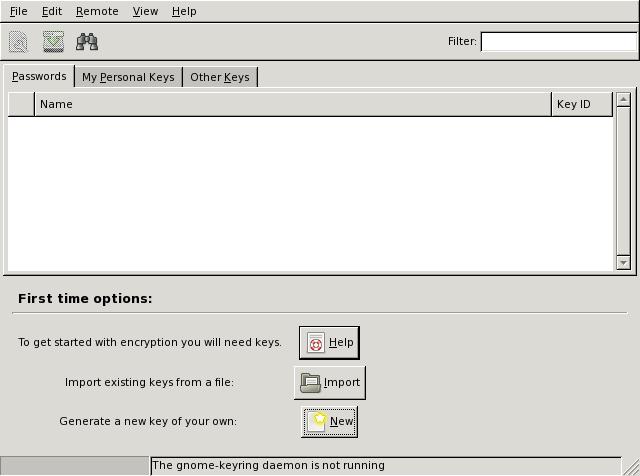Screen dimensions: 640x476
Task: Open the File menu
Action: (x=18, y=11)
